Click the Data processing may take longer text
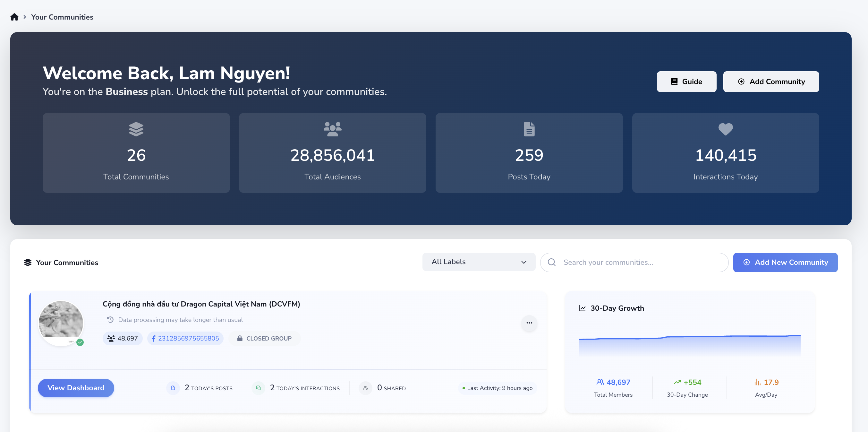868x432 pixels. point(180,319)
